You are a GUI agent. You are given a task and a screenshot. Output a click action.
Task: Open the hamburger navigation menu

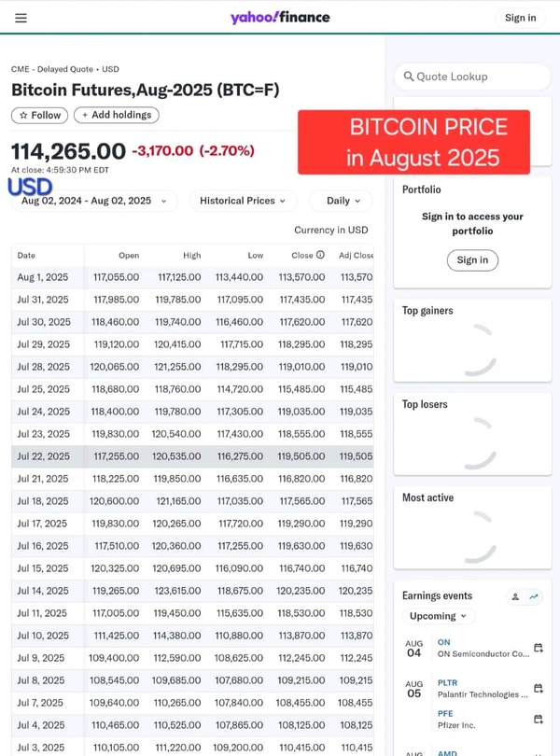click(x=21, y=19)
